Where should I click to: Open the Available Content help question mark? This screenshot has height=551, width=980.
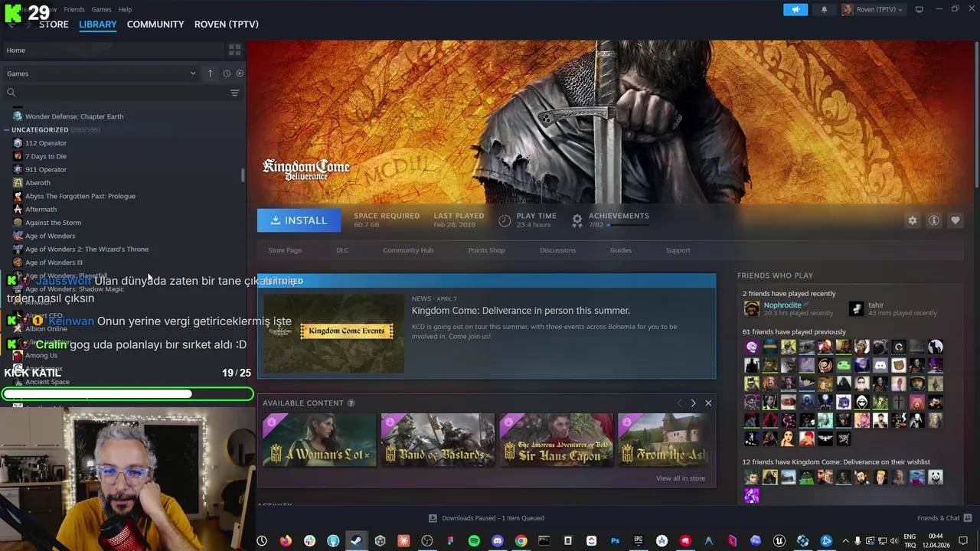pos(351,403)
